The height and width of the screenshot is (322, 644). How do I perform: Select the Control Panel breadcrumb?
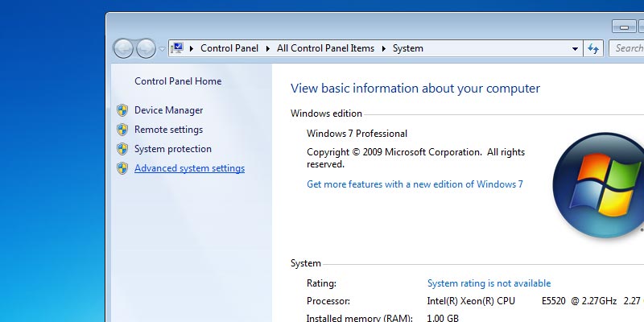coord(229,48)
